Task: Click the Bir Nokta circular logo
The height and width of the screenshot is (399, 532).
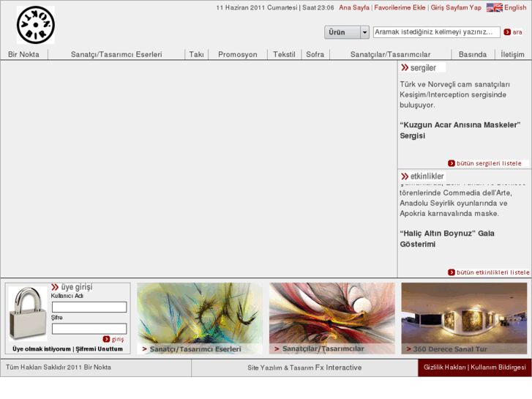Action: (36, 25)
